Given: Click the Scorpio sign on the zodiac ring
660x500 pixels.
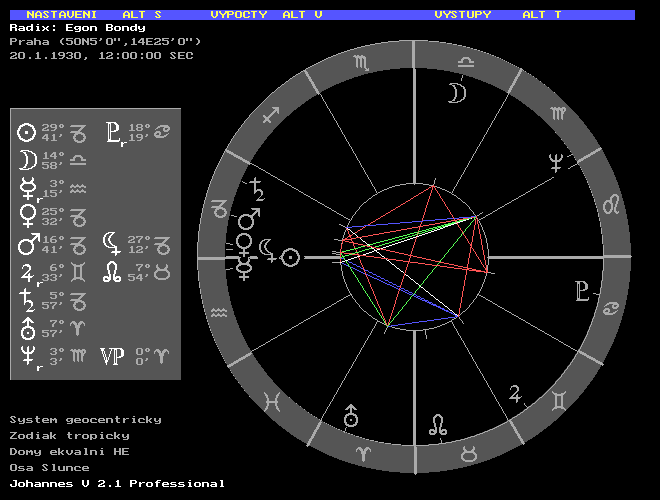Looking at the screenshot, I should pos(360,64).
